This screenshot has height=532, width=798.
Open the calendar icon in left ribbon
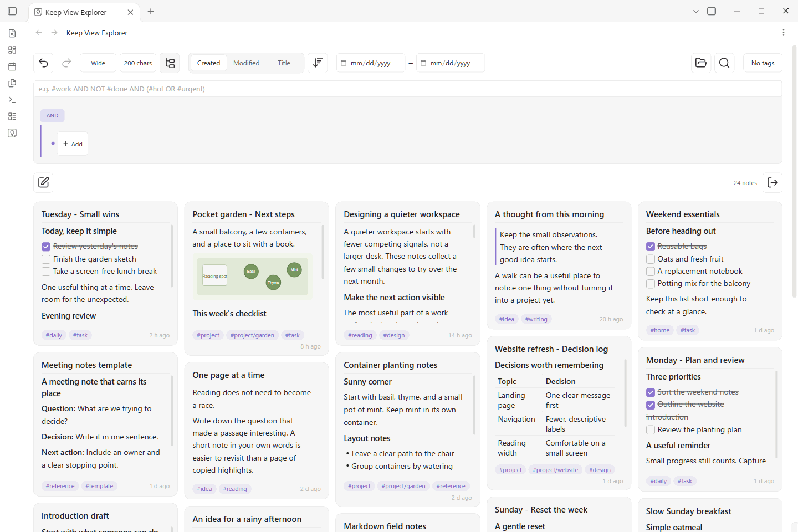pyautogui.click(x=12, y=66)
